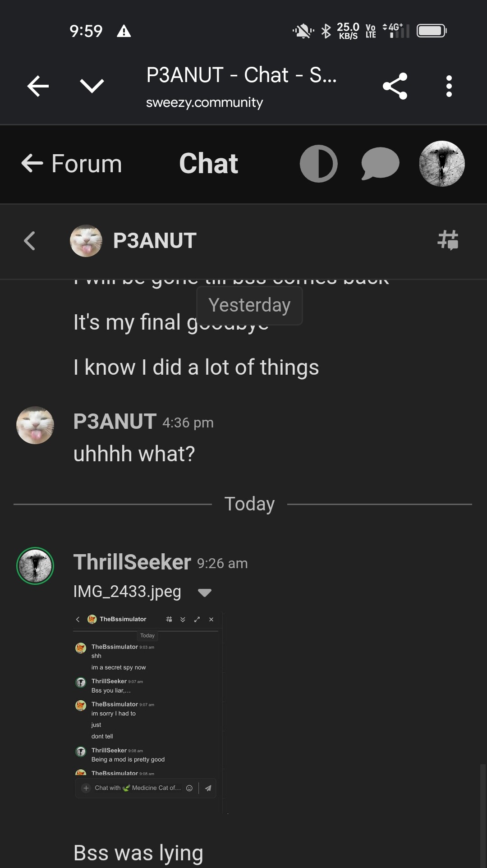Toggle dark/light theme contrast icon
This screenshot has width=487, height=868.
319,164
